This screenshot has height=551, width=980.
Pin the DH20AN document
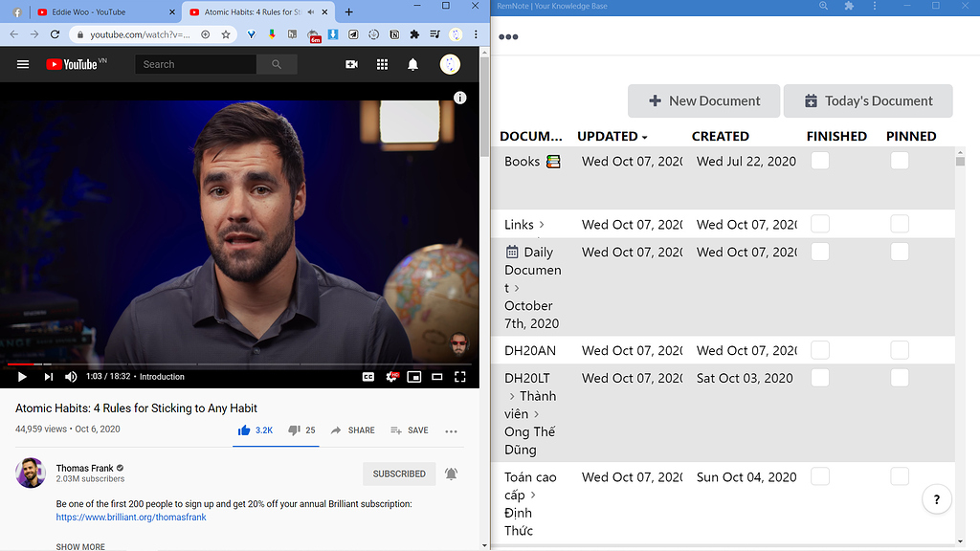coord(900,350)
